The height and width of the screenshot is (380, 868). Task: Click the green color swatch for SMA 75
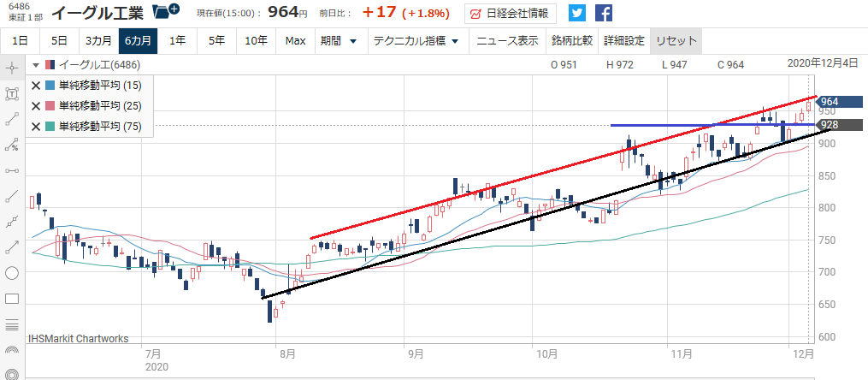coord(50,127)
